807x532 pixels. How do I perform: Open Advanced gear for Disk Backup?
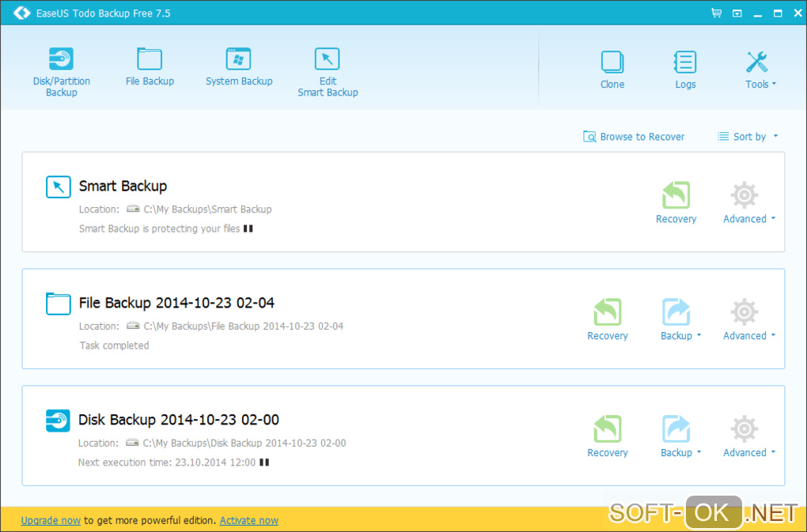click(744, 428)
